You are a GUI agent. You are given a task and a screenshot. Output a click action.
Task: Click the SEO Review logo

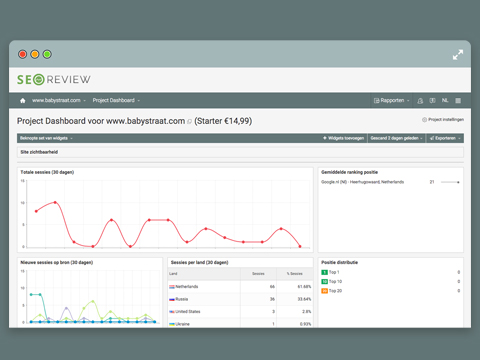pyautogui.click(x=54, y=80)
